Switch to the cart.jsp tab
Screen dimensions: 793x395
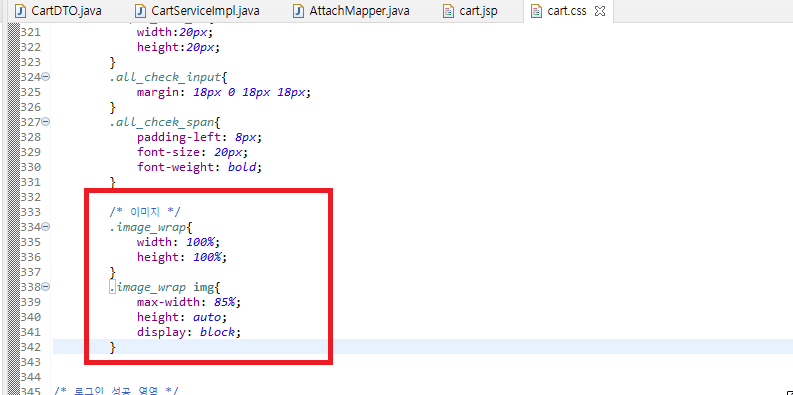tap(470, 11)
